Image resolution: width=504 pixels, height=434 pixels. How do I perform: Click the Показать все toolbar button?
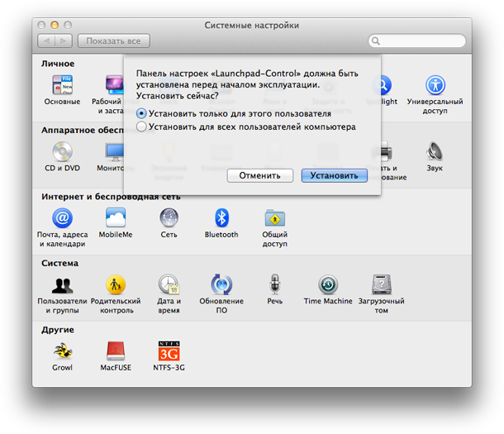point(112,41)
